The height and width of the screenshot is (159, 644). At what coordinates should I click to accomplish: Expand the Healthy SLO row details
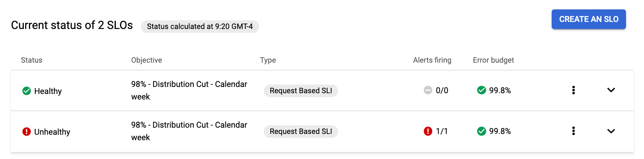coord(611,90)
